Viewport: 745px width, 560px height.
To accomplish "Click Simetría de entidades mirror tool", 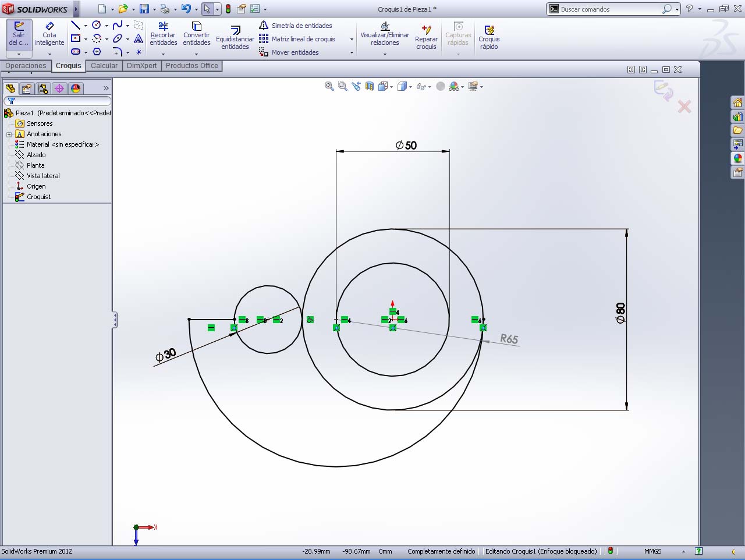I will [x=296, y=26].
